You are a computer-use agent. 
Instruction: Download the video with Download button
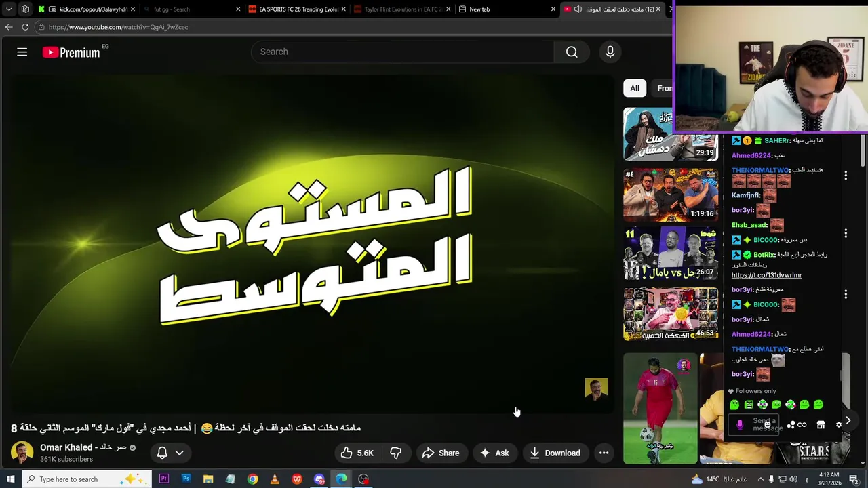555,453
